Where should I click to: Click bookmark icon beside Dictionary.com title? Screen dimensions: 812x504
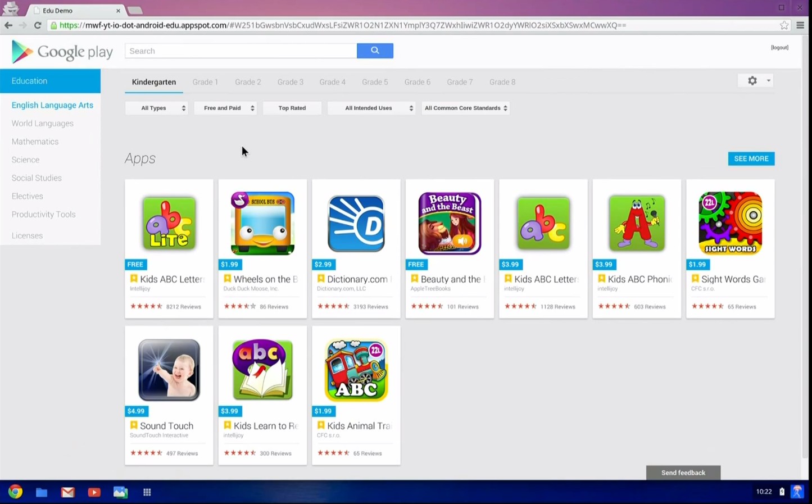(x=321, y=279)
